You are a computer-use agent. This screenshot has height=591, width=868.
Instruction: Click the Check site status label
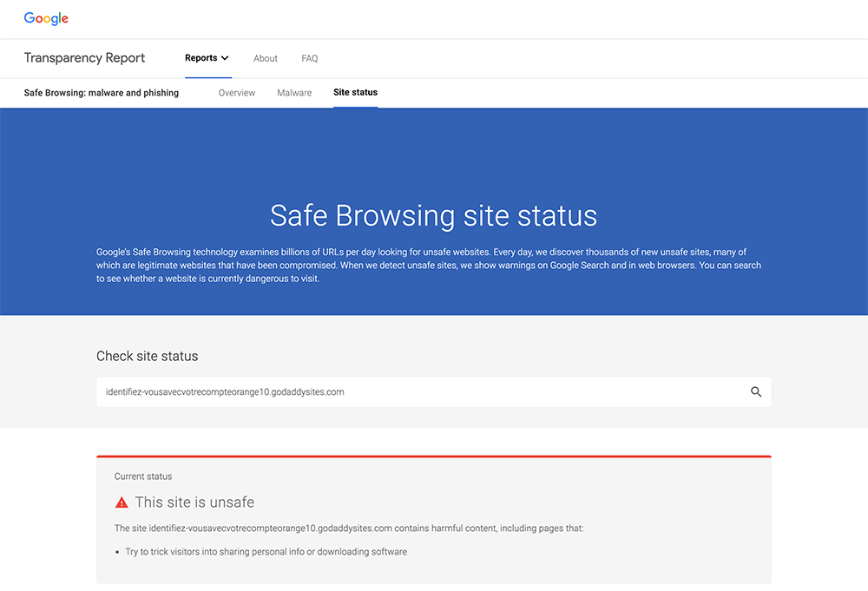coord(148,356)
